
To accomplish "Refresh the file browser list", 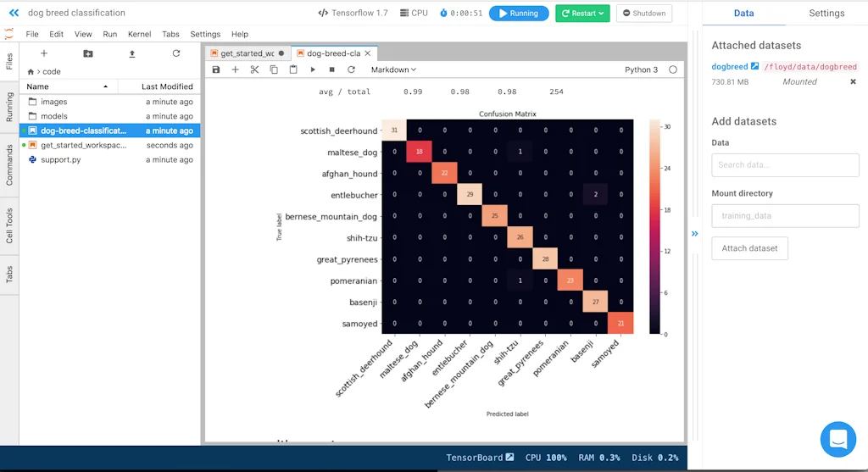I will tap(176, 53).
